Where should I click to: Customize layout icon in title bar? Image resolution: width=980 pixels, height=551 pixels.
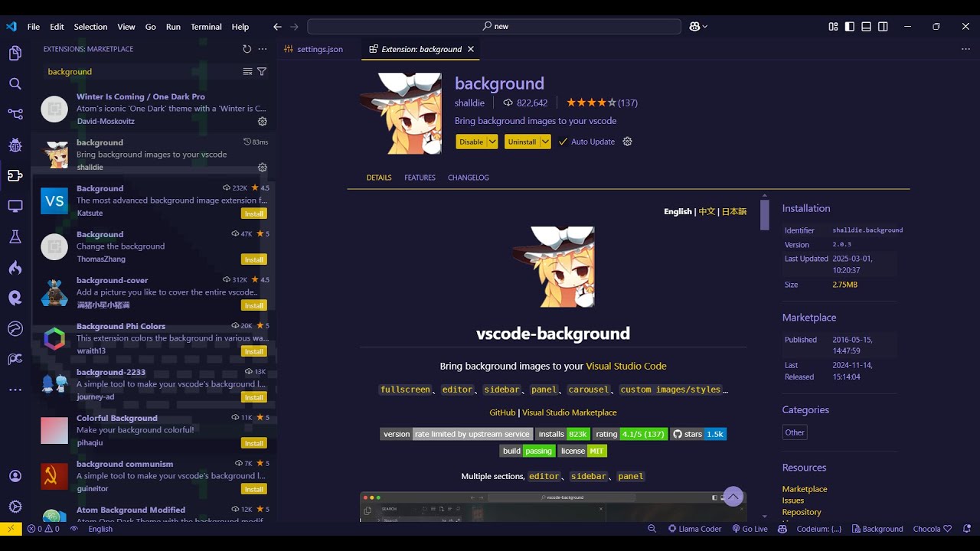click(833, 26)
